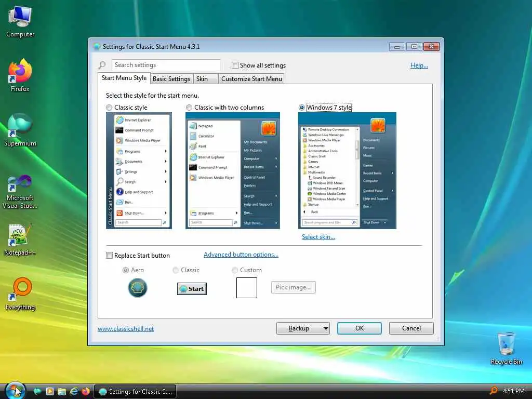The width and height of the screenshot is (532, 399).
Task: Focus the Search settings input field
Action: tap(166, 65)
